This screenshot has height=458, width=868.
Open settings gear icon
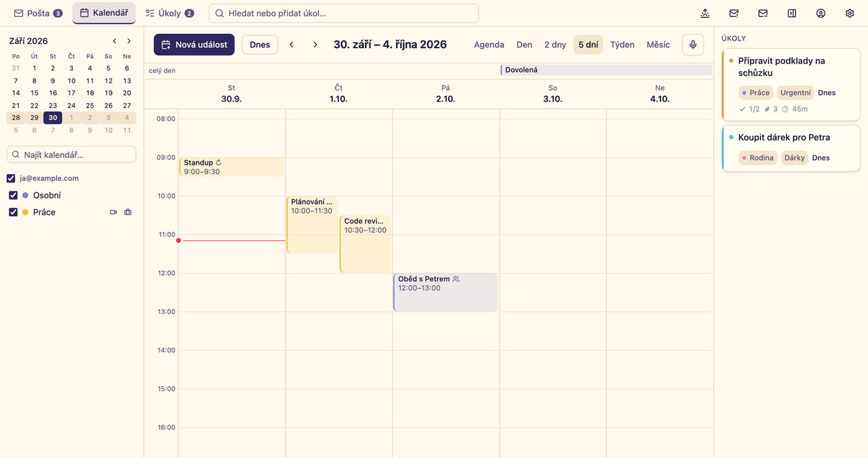[850, 13]
